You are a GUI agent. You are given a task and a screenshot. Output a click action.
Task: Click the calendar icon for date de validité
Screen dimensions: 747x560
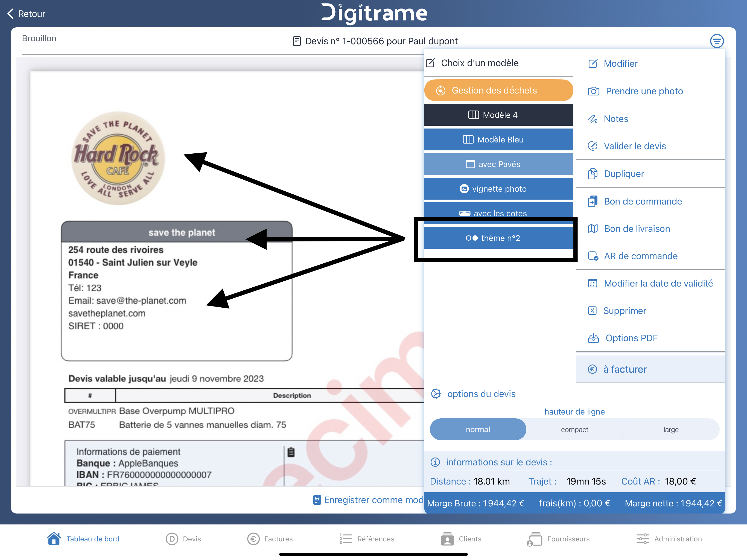[593, 283]
